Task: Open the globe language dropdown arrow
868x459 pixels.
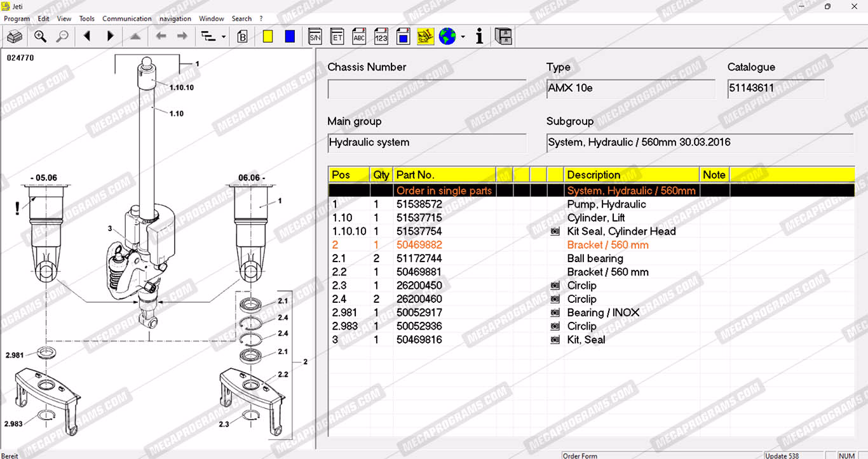Action: [463, 37]
